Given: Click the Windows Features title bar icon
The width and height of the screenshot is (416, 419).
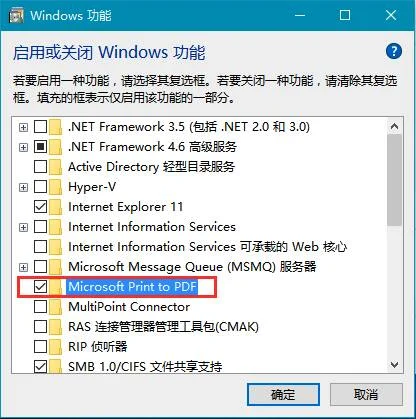Looking at the screenshot, I should click(x=16, y=15).
